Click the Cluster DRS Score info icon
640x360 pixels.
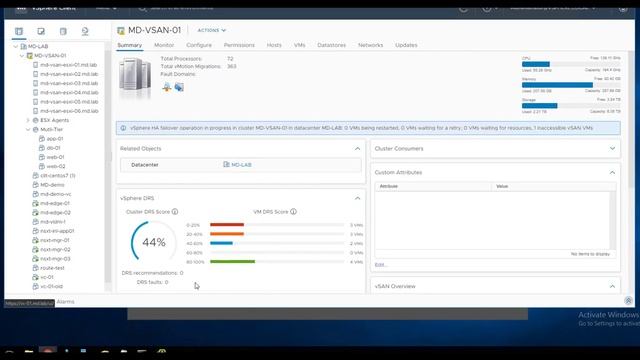coord(175,211)
